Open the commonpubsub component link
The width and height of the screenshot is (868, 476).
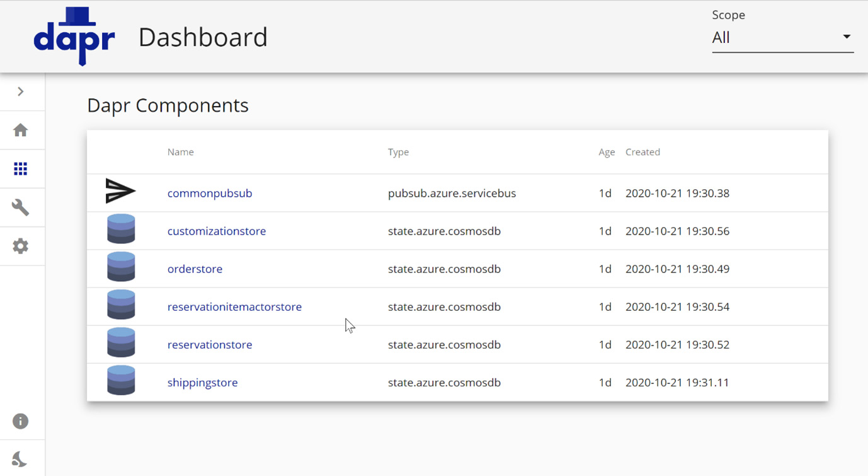(210, 193)
